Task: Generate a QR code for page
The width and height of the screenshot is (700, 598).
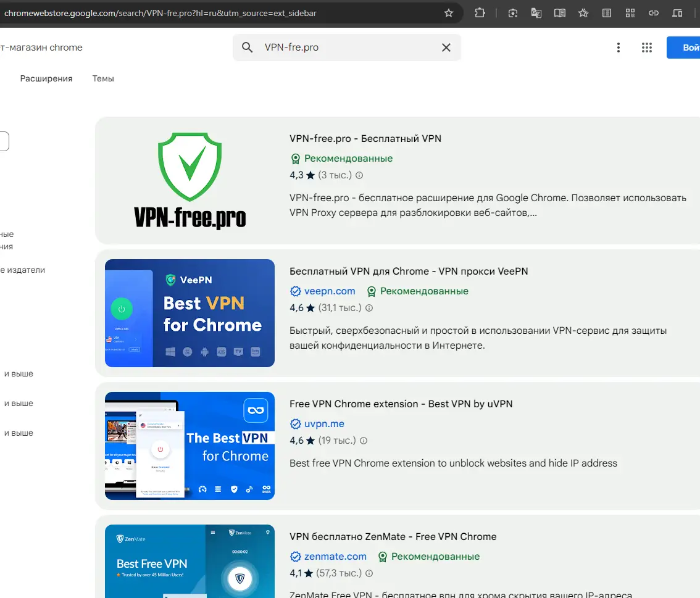Action: (630, 13)
